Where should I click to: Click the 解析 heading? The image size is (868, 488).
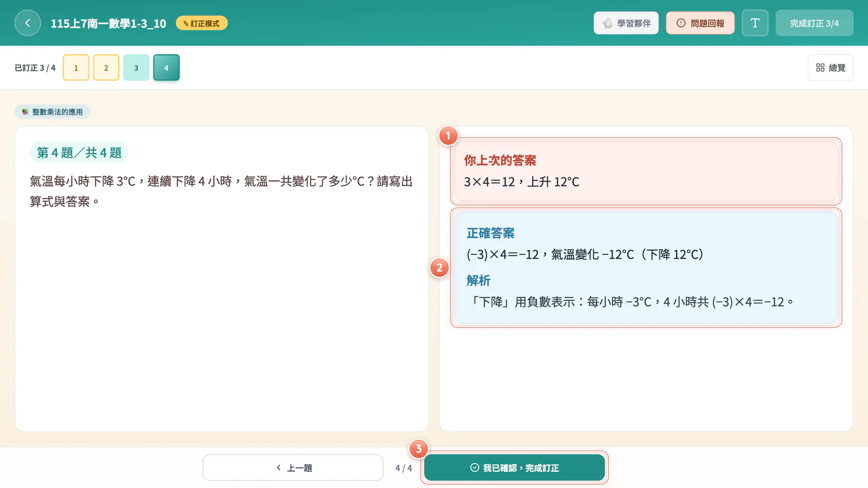[x=478, y=280]
